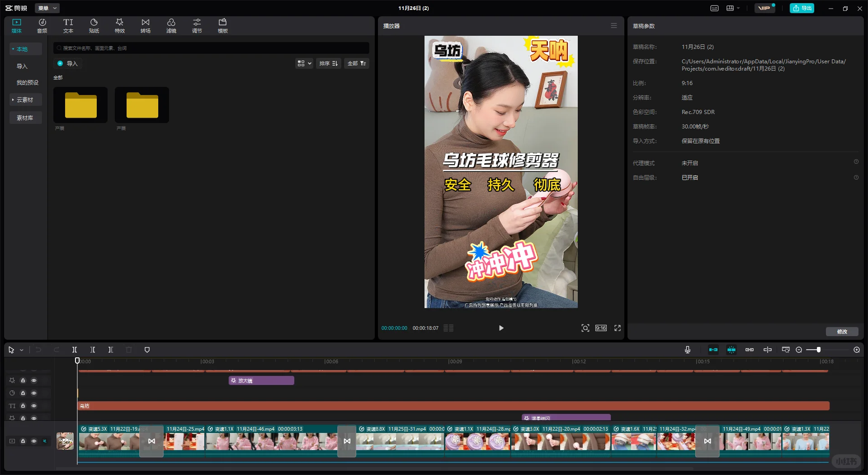Toggle timeline auto snapping
The height and width of the screenshot is (475, 868).
tap(731, 350)
